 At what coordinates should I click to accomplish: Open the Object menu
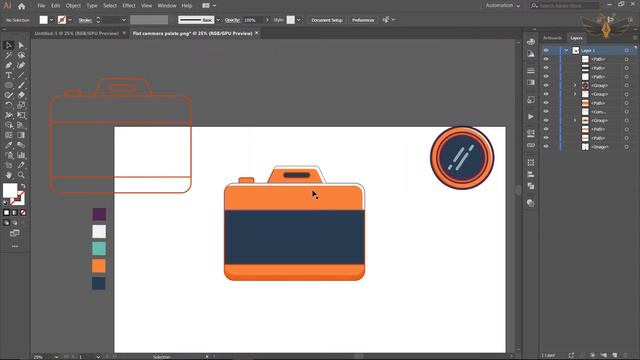pyautogui.click(x=73, y=6)
